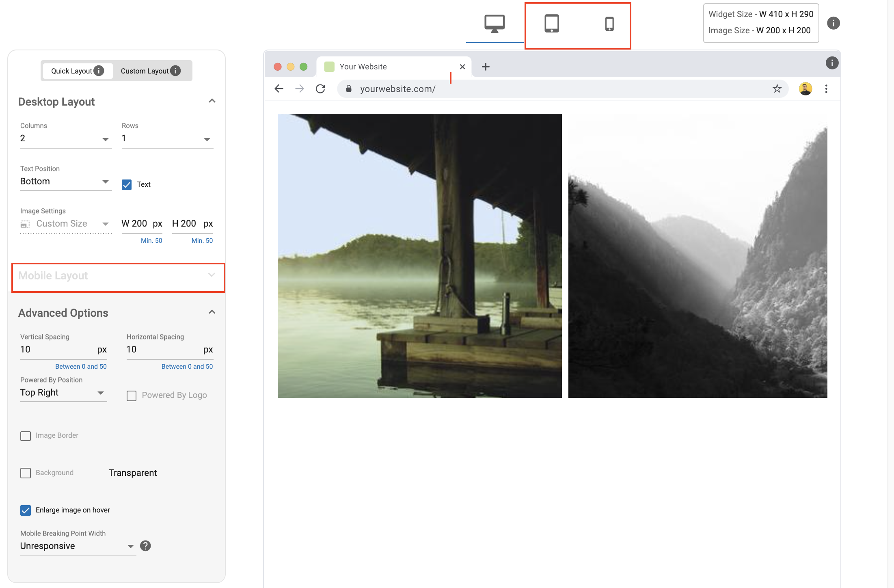Switch to tablet view icon
The image size is (894, 588).
[552, 22]
